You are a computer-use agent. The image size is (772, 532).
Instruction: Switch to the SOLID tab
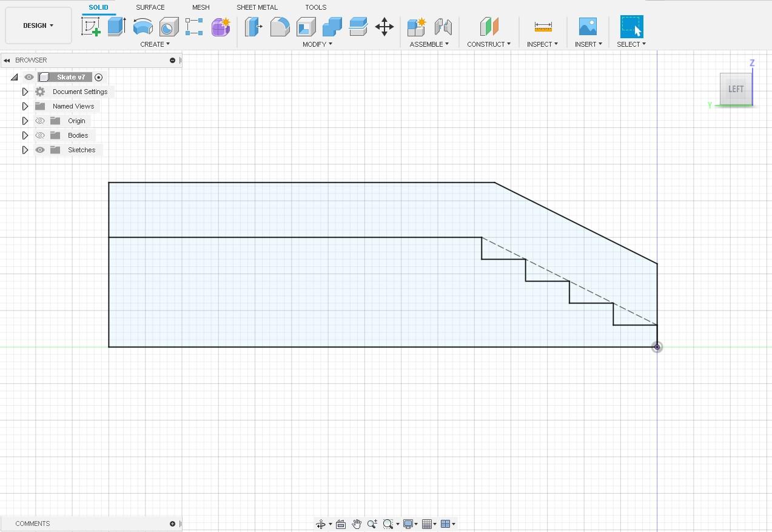98,7
